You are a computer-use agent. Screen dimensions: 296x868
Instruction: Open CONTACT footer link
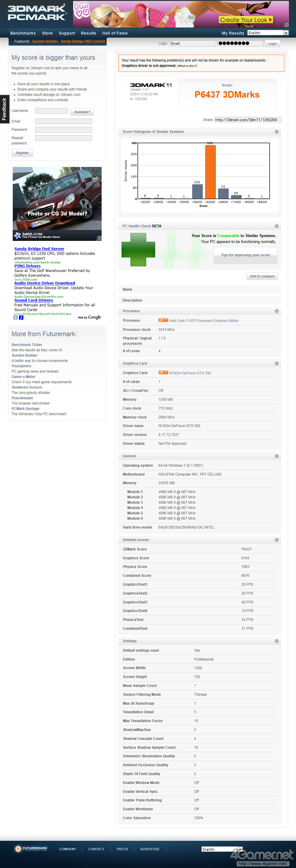(96, 849)
